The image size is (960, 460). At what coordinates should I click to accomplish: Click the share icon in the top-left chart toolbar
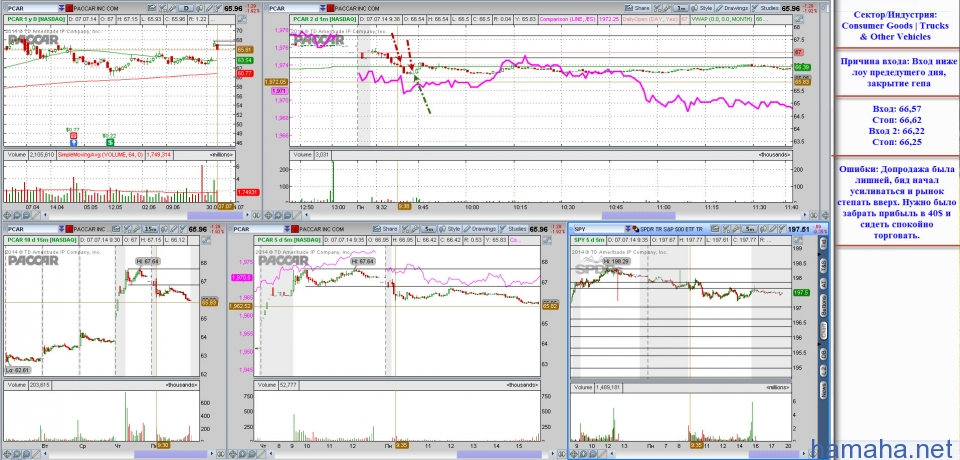[152, 8]
